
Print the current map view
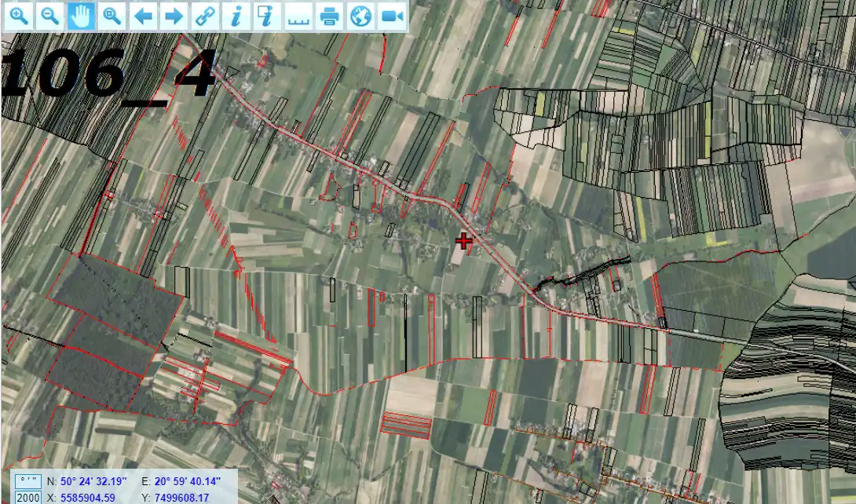pyautogui.click(x=330, y=16)
